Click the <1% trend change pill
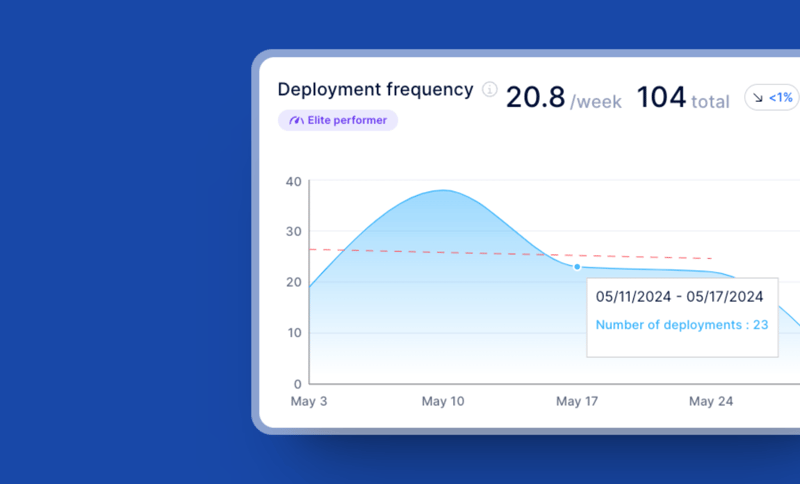The image size is (800, 484). click(x=772, y=97)
